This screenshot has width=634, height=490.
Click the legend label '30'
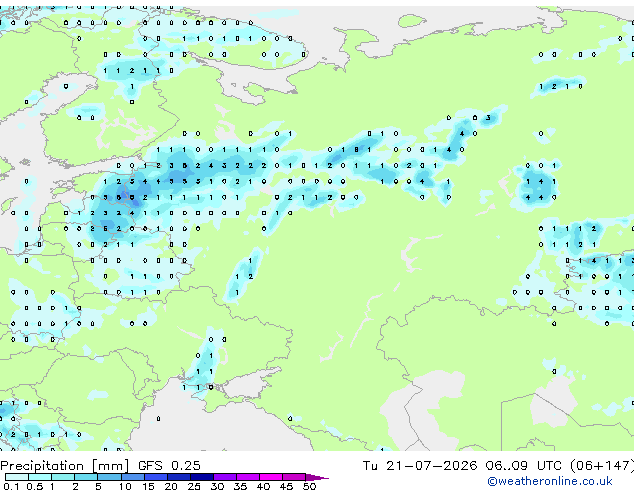tap(217, 486)
